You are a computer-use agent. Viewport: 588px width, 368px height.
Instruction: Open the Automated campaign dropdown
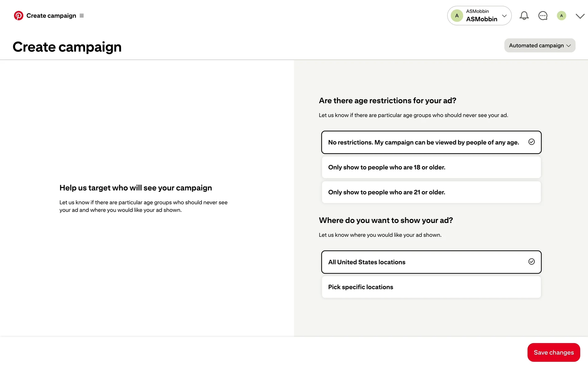[x=540, y=45]
